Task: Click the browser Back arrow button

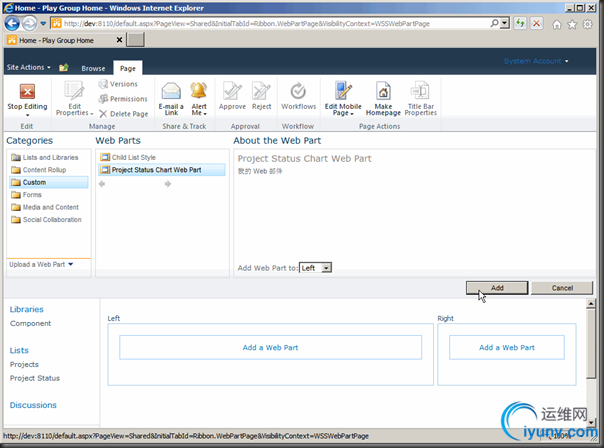Action: point(12,23)
